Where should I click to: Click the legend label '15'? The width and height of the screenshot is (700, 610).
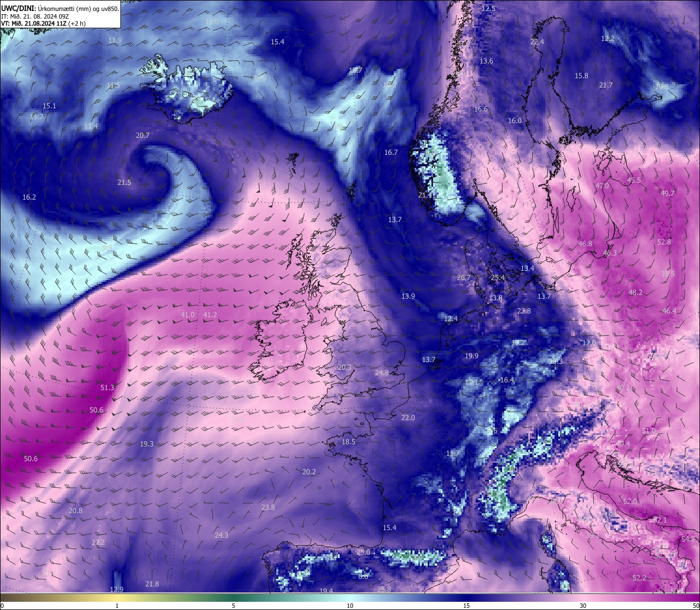[x=466, y=606]
